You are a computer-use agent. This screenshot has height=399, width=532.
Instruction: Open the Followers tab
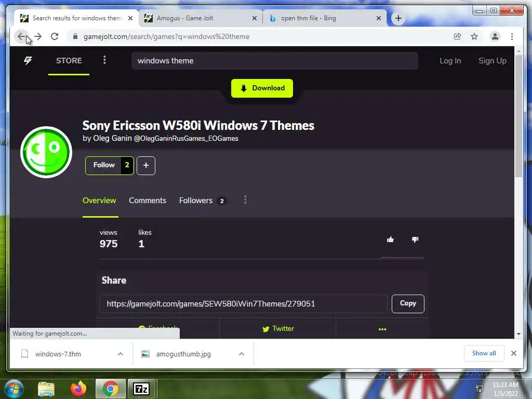[x=202, y=201]
